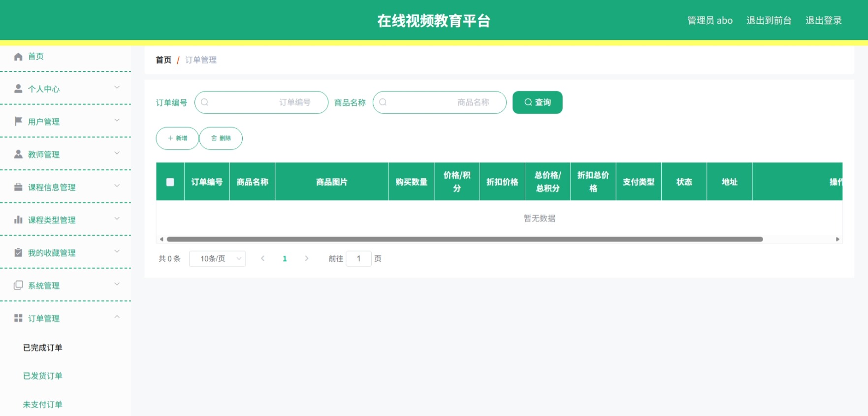This screenshot has height=416, width=868.
Task: Click the 状态 column header
Action: pos(684,182)
